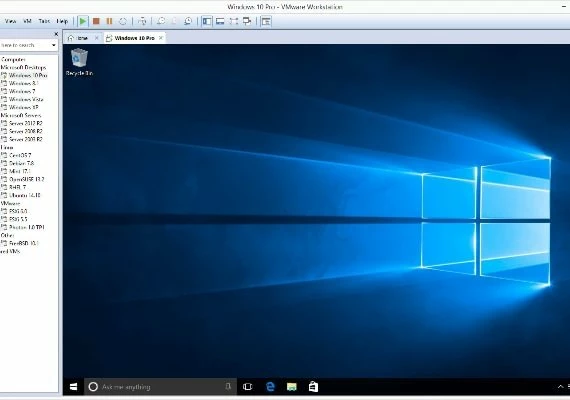Select the Microsoft Servers folder in the library
This screenshot has height=400, width=570.
21,115
